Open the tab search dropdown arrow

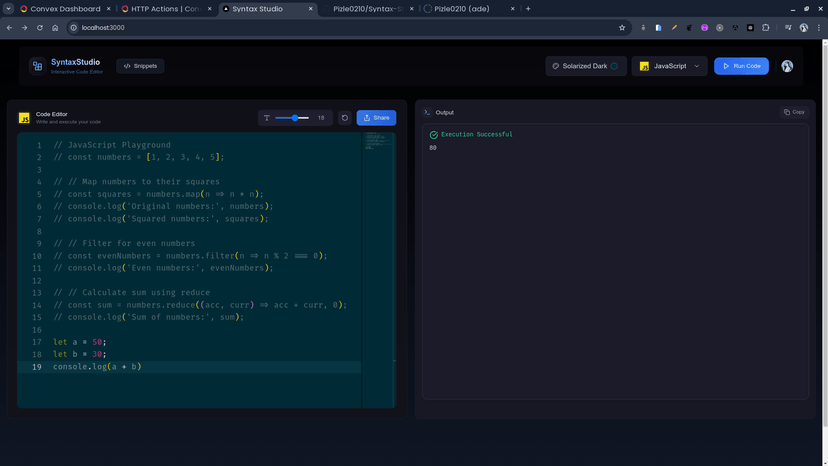[8, 9]
